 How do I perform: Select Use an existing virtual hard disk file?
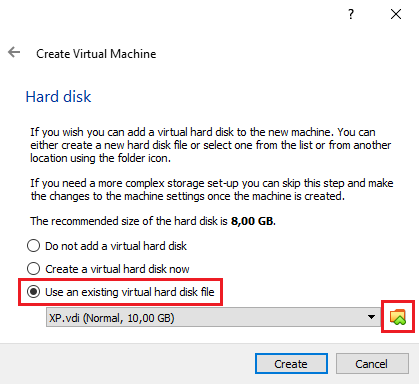(120, 292)
